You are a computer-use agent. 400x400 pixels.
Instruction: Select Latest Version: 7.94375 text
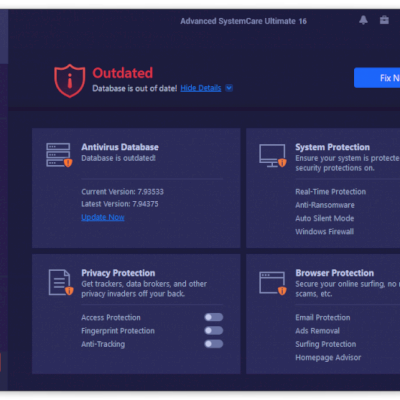click(x=120, y=204)
